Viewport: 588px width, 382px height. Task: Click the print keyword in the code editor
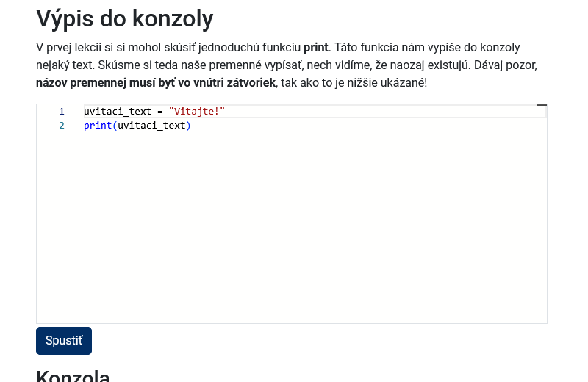point(98,126)
